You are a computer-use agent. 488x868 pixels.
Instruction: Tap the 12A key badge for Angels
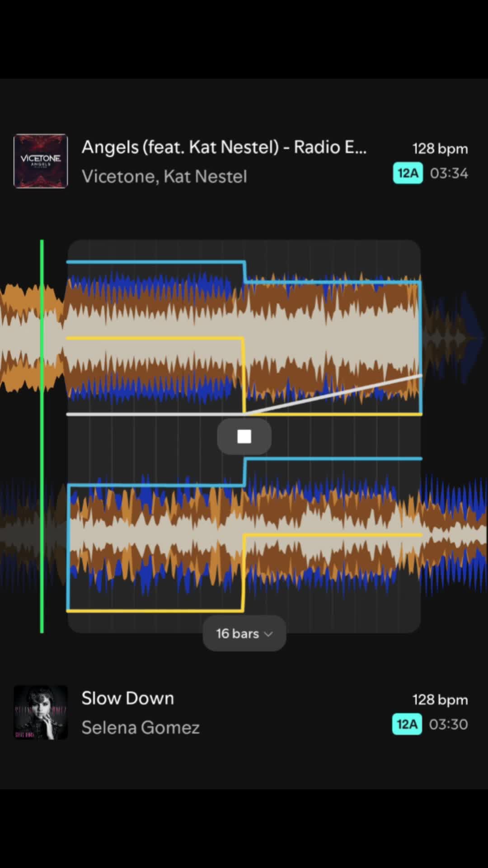[408, 173]
